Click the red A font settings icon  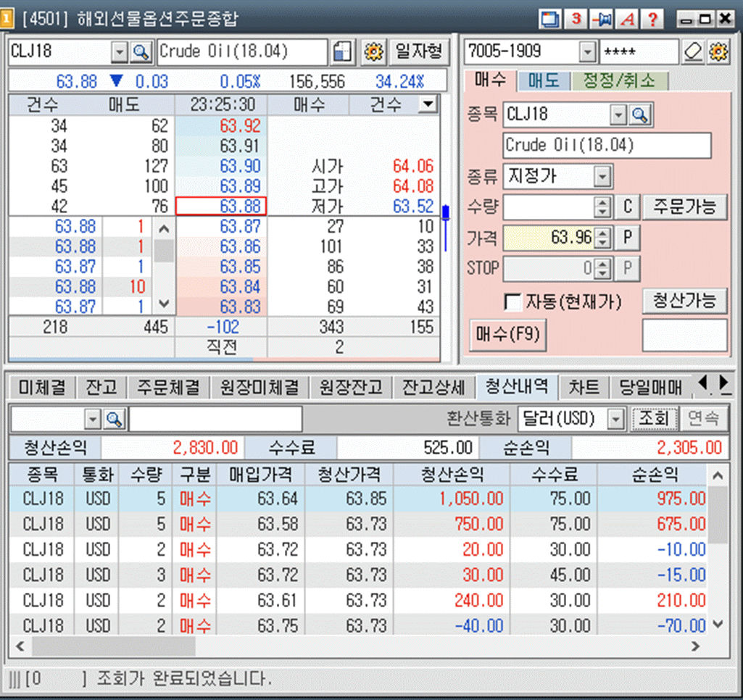[x=627, y=20]
